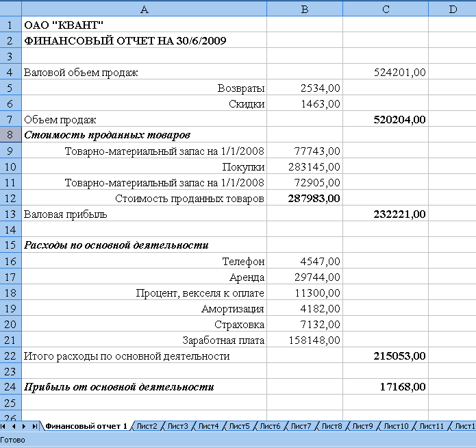Select Объем продаж label cell
This screenshot has width=476, height=448.
(145, 119)
